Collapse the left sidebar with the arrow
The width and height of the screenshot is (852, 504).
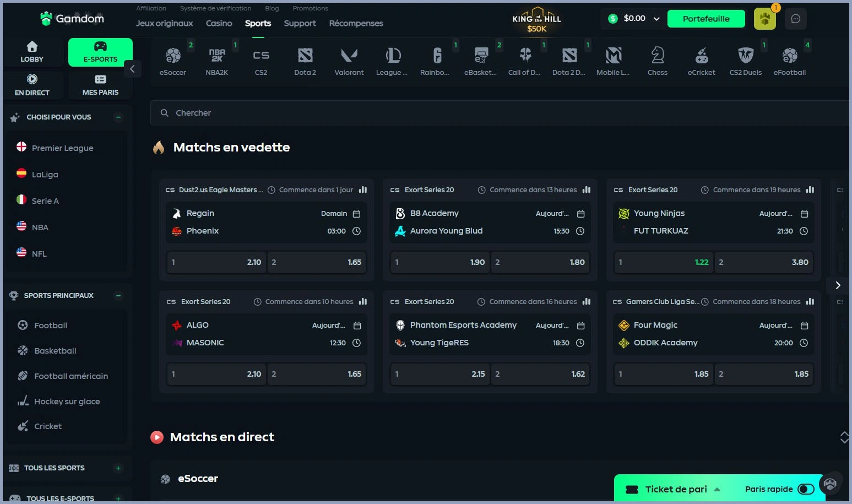(x=132, y=69)
